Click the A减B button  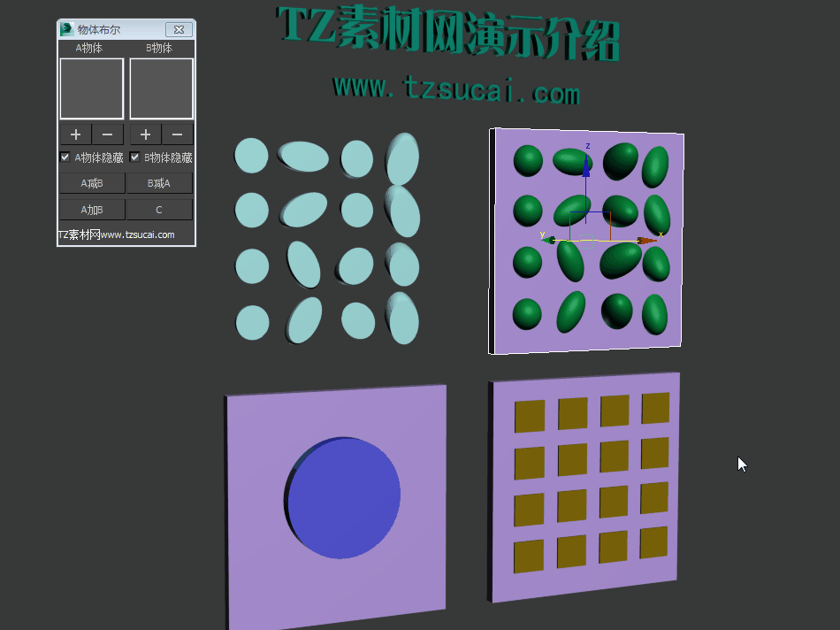pyautogui.click(x=92, y=183)
